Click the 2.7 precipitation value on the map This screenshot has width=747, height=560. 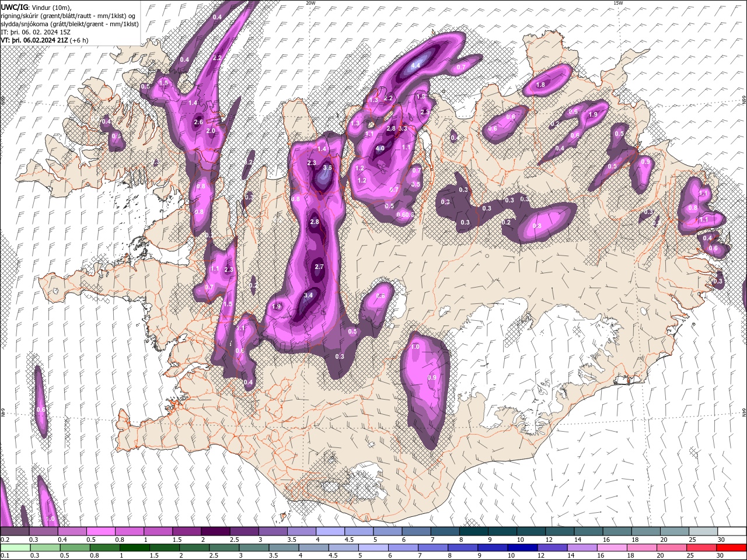click(x=319, y=267)
